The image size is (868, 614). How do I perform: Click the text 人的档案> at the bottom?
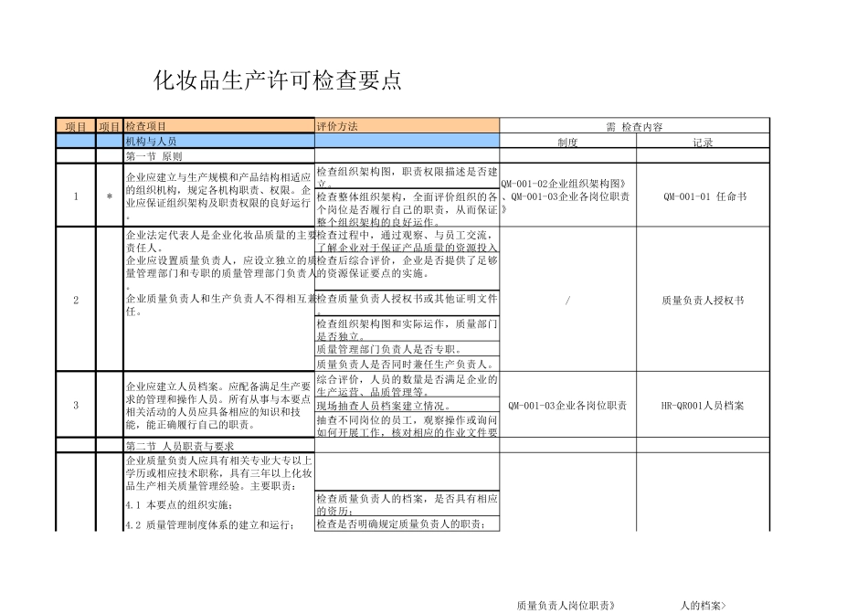tap(703, 605)
